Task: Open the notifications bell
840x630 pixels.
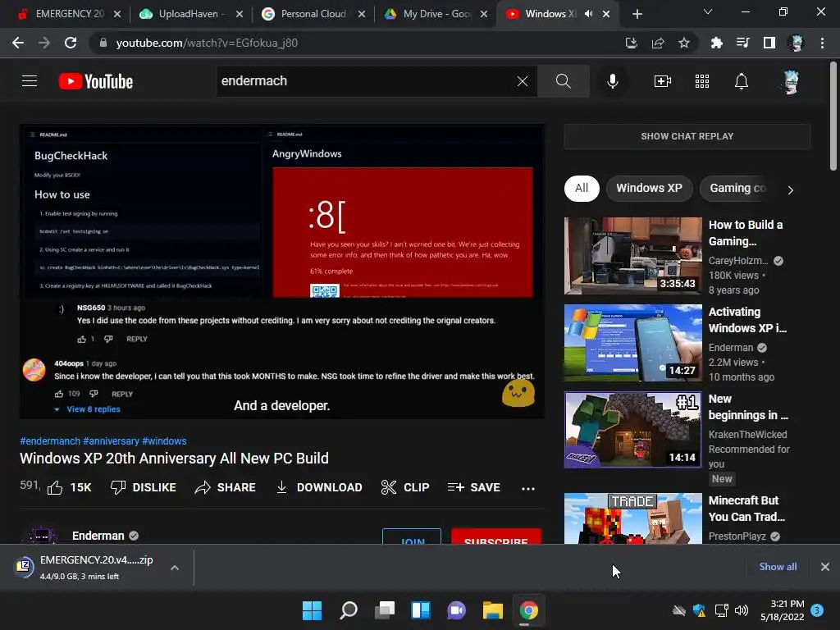Action: coord(742,81)
